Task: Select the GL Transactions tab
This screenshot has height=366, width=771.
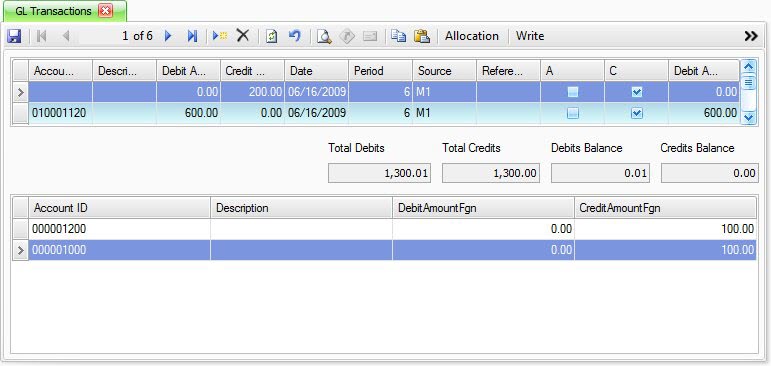Action: 53,11
